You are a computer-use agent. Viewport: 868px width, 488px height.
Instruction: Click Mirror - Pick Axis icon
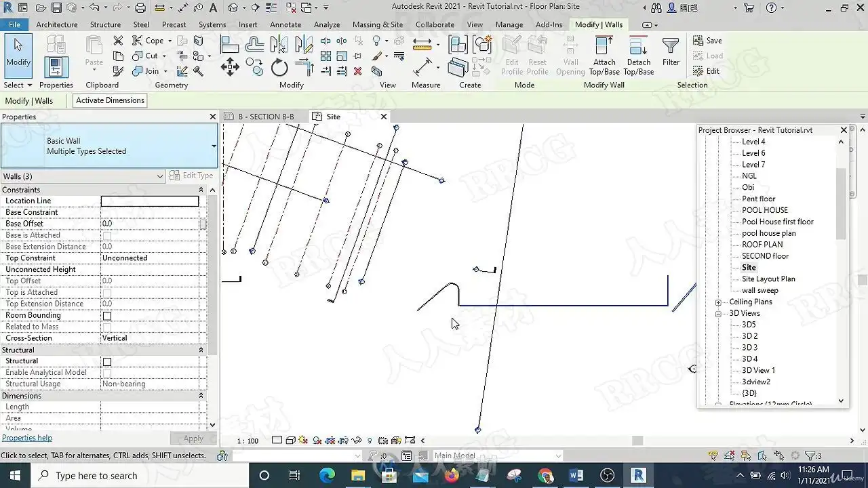[x=279, y=44]
